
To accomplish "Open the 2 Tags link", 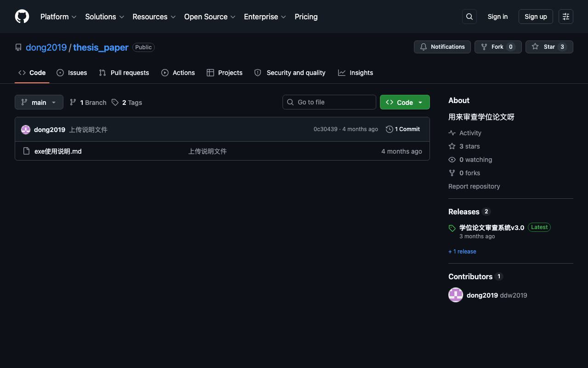I will (127, 103).
